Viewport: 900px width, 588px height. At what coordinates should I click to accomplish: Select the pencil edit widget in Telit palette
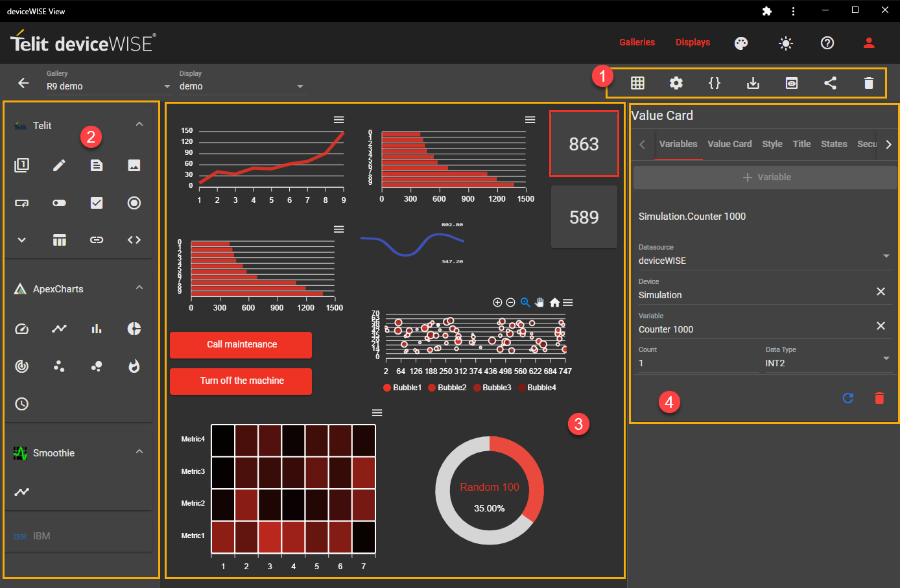(x=59, y=165)
